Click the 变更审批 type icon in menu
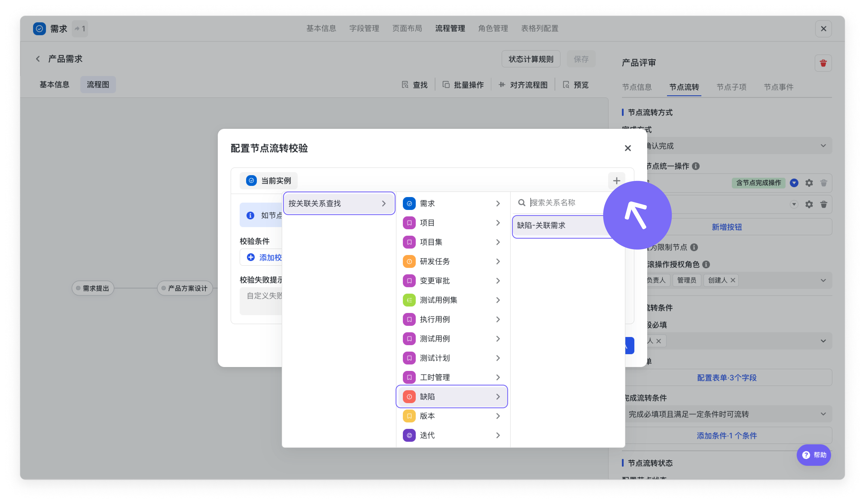Image resolution: width=865 pixels, height=504 pixels. tap(409, 281)
